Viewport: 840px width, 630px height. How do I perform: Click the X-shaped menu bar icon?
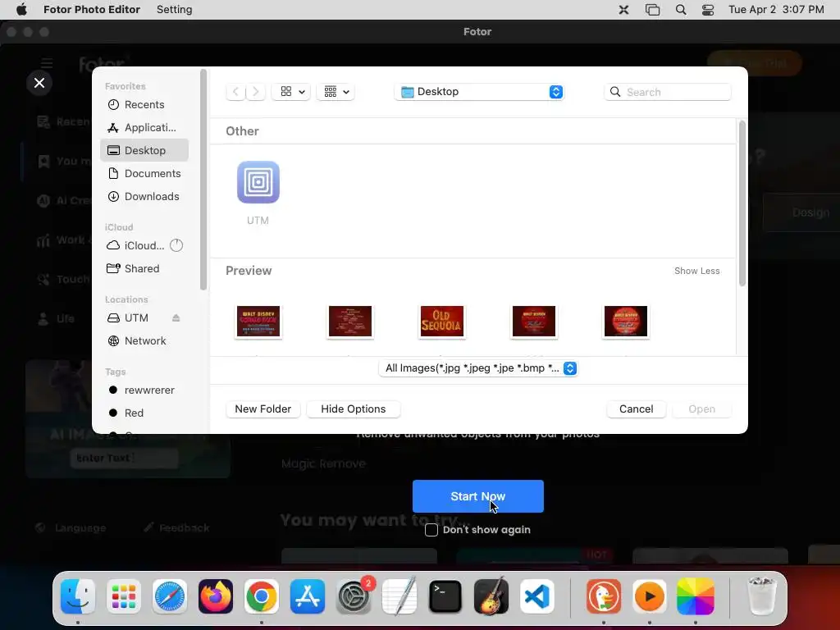[623, 9]
